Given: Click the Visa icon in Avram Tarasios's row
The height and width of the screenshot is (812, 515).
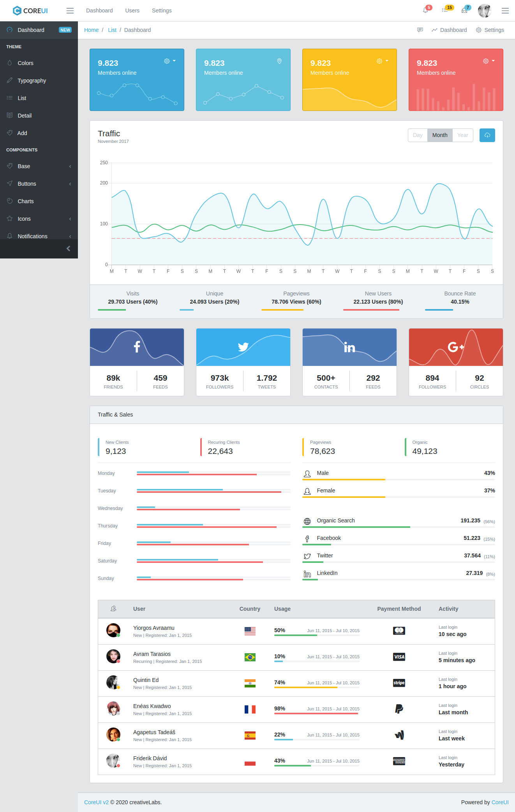Looking at the screenshot, I should [x=399, y=657].
